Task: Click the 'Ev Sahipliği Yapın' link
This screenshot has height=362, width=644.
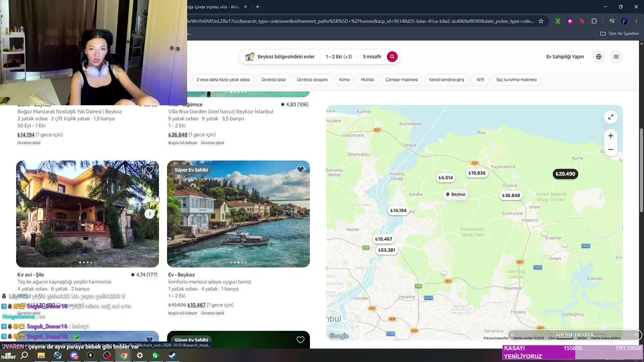Action: (565, 57)
